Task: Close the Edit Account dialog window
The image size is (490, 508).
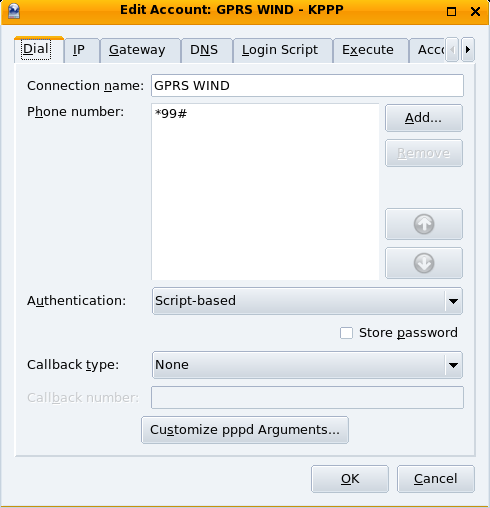Action: tap(475, 12)
